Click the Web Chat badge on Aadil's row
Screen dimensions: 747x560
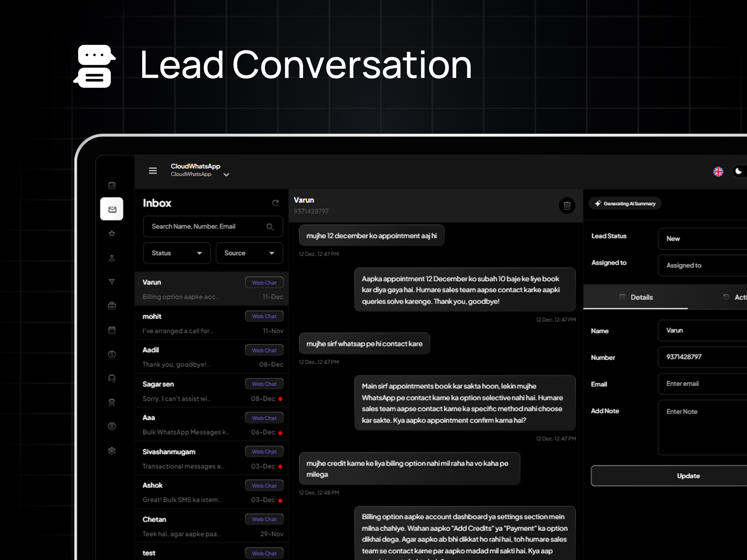[264, 350]
